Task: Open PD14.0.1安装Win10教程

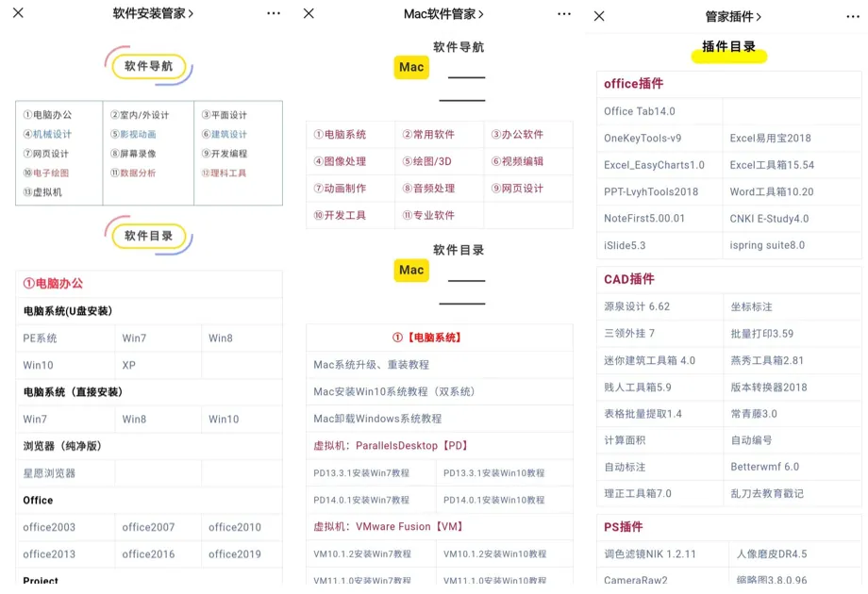Action: point(493,500)
